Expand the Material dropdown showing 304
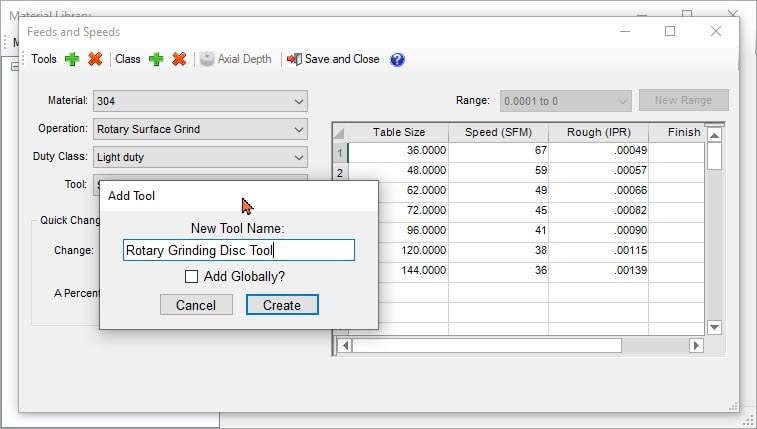Image resolution: width=757 pixels, height=429 pixels. tap(299, 101)
